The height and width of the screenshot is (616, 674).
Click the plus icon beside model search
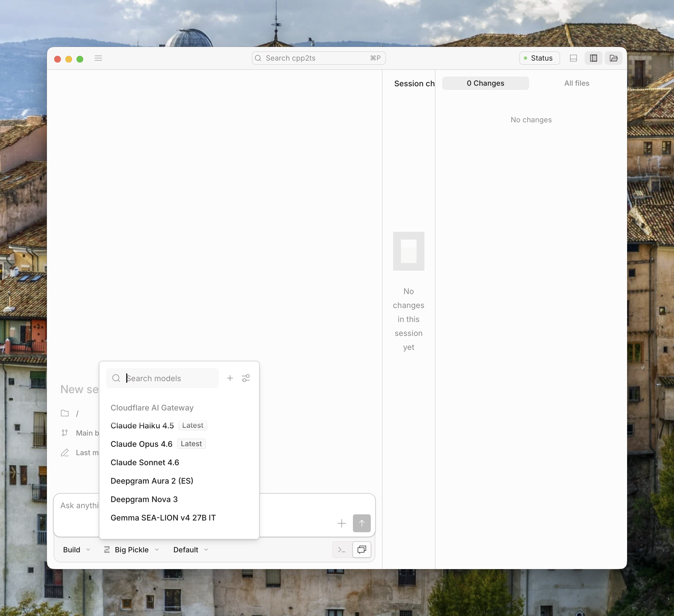point(230,378)
